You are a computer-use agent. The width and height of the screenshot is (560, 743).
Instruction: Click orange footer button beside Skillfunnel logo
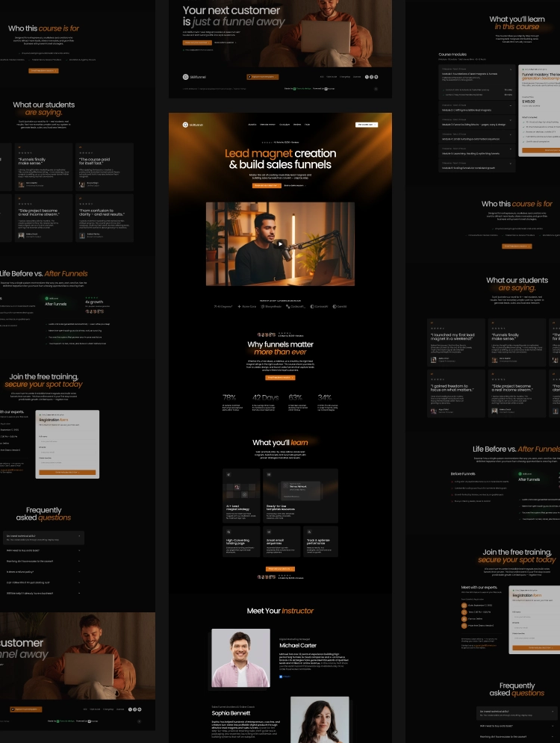pyautogui.click(x=263, y=77)
